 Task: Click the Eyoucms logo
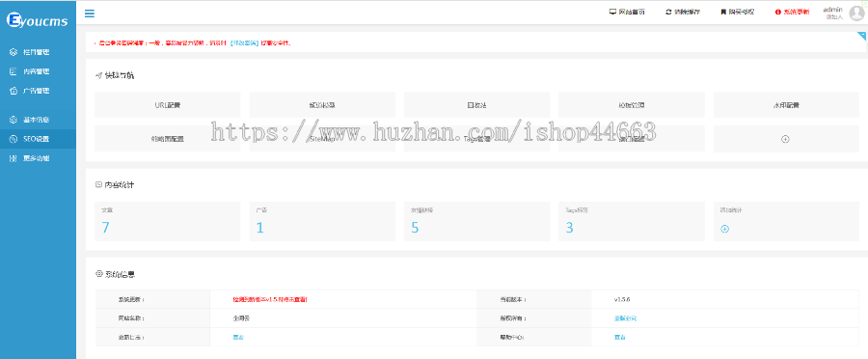[x=37, y=20]
